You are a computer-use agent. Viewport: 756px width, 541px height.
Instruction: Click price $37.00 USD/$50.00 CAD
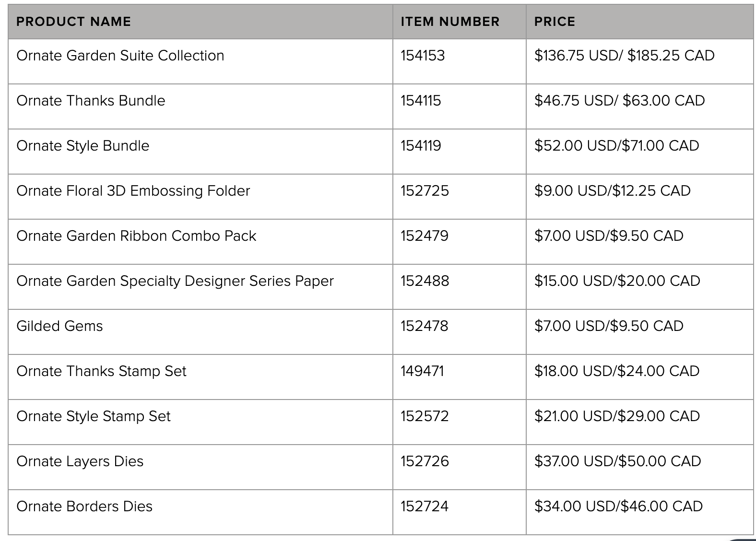(618, 461)
